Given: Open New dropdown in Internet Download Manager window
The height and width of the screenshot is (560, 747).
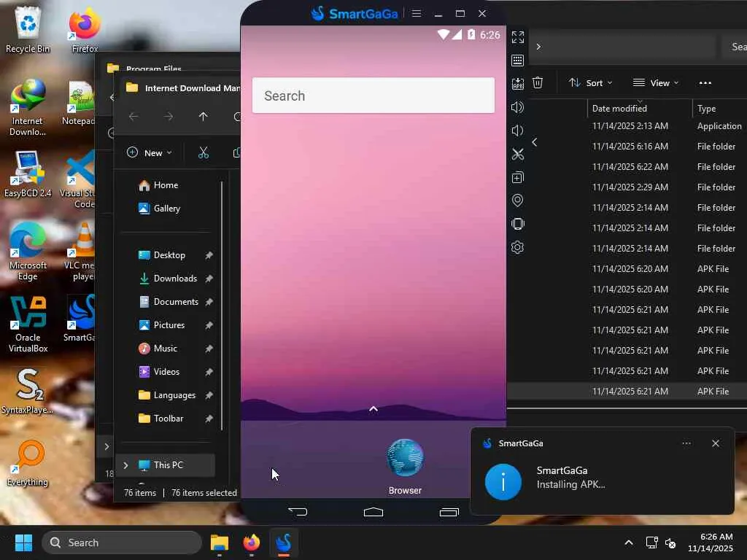Looking at the screenshot, I should pos(149,153).
